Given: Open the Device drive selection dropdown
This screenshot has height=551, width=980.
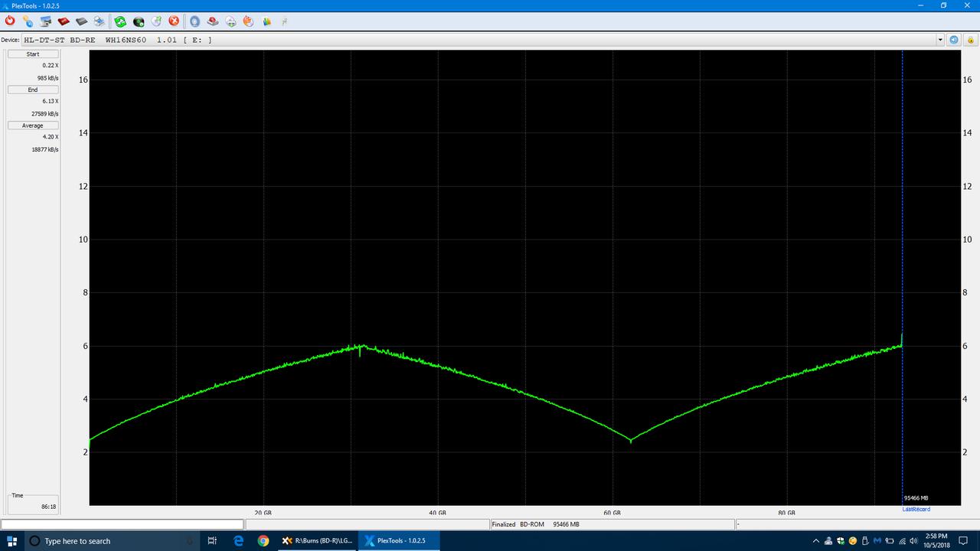Looking at the screenshot, I should (940, 40).
